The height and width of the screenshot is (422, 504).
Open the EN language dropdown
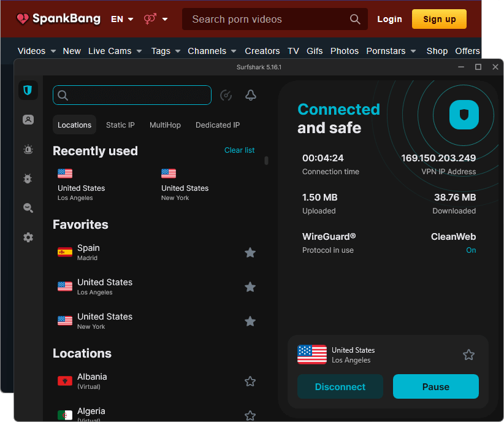[x=122, y=19]
